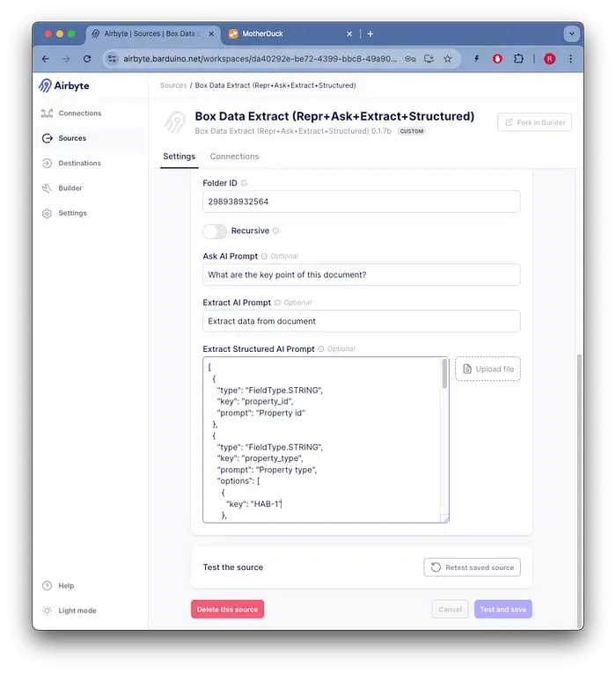Select Sources in the sidebar
Image resolution: width=616 pixels, height=673 pixels.
(72, 138)
